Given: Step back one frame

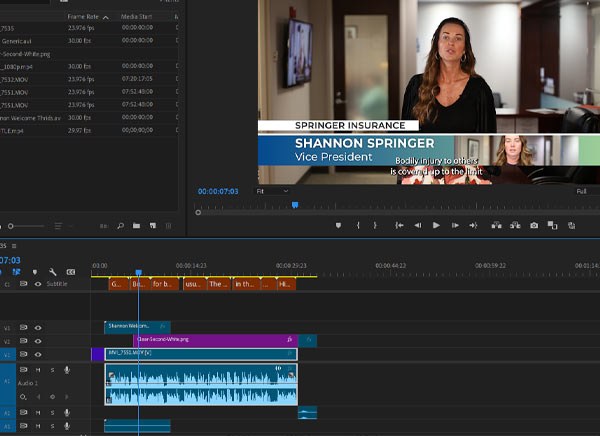Looking at the screenshot, I should (x=418, y=225).
